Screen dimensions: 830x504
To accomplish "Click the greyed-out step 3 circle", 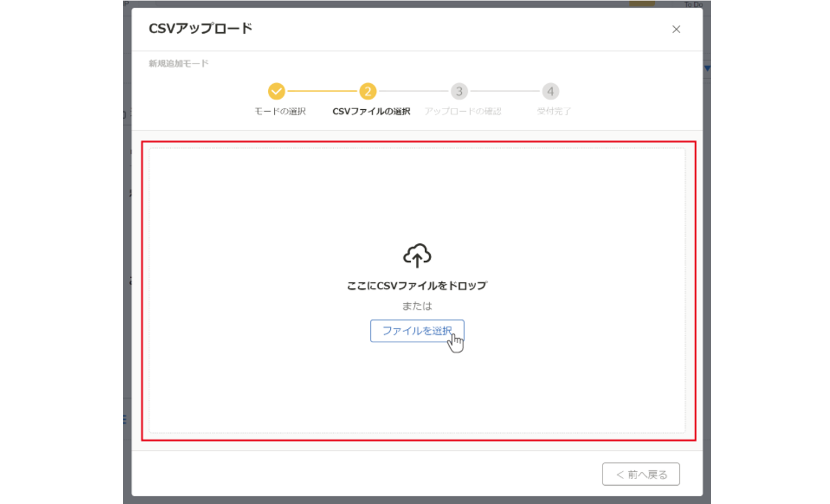I will [x=459, y=91].
